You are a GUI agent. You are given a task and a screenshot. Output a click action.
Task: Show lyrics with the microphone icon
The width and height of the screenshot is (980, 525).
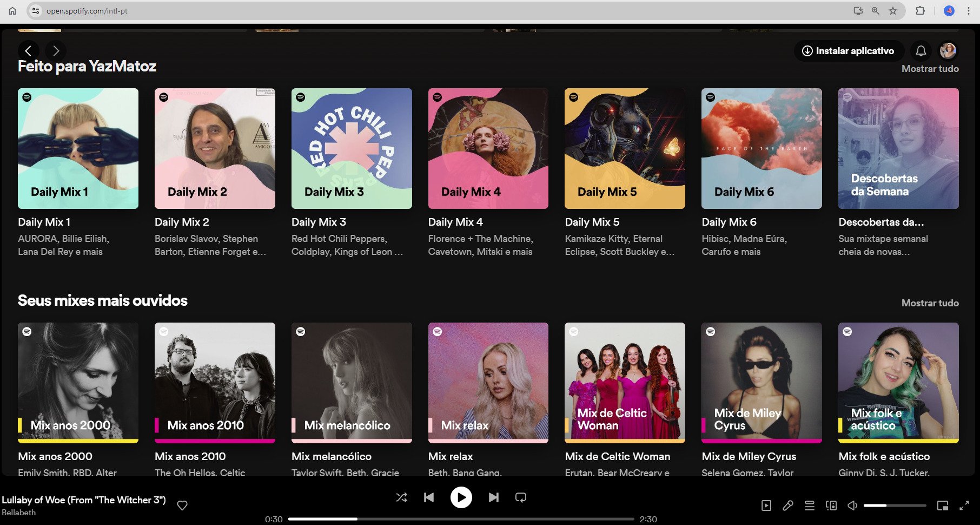pos(788,506)
